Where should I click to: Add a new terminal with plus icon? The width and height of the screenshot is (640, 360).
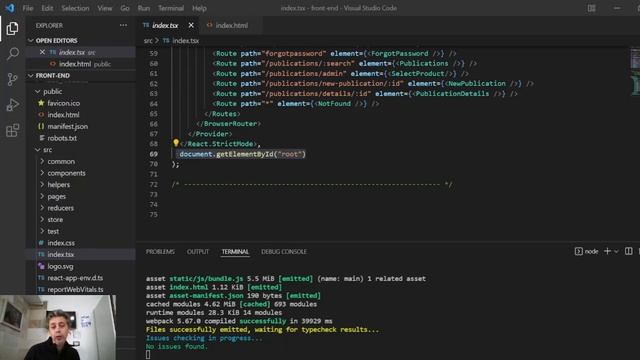(607, 251)
